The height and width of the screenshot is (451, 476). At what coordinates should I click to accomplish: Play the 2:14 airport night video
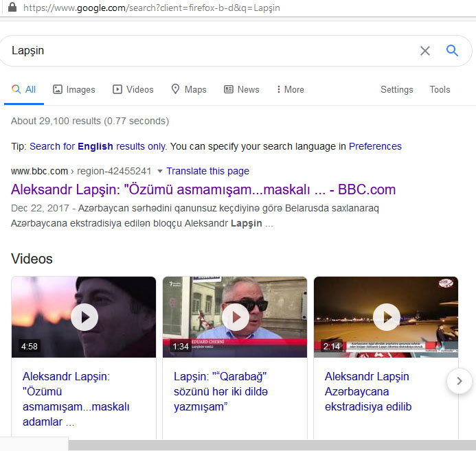click(386, 317)
